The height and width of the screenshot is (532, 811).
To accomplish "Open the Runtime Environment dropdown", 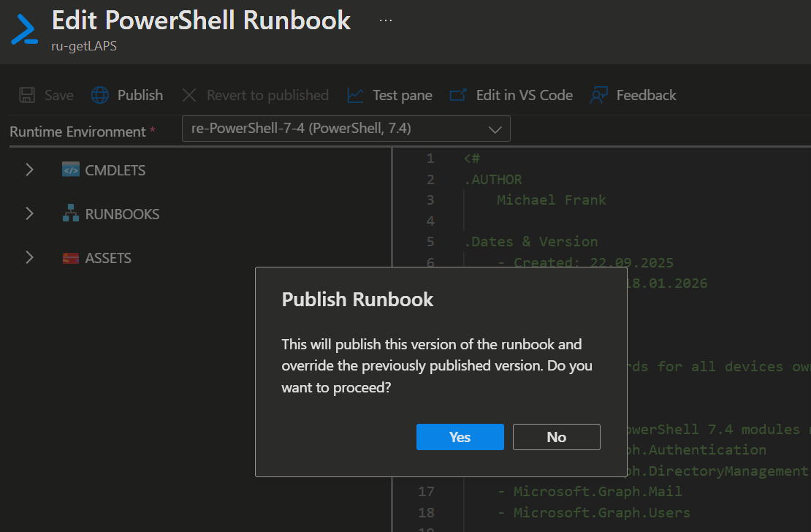I will [x=346, y=129].
